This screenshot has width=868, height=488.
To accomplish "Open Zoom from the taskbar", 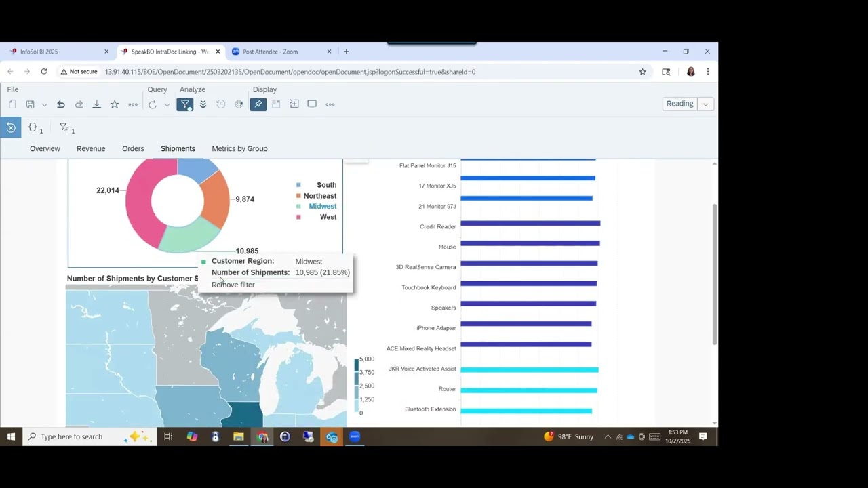I will tap(355, 436).
